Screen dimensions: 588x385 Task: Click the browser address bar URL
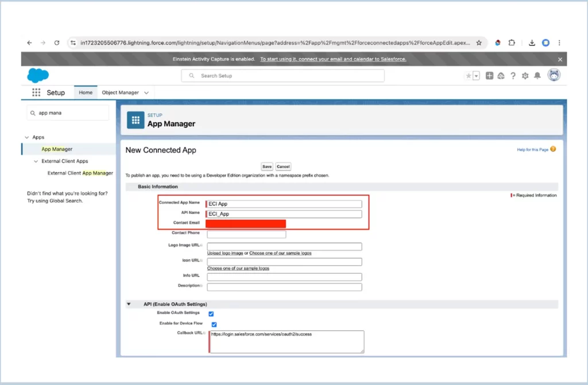pos(275,42)
